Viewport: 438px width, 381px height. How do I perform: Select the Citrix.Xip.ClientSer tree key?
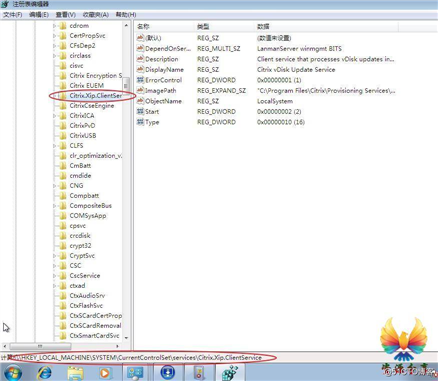95,96
